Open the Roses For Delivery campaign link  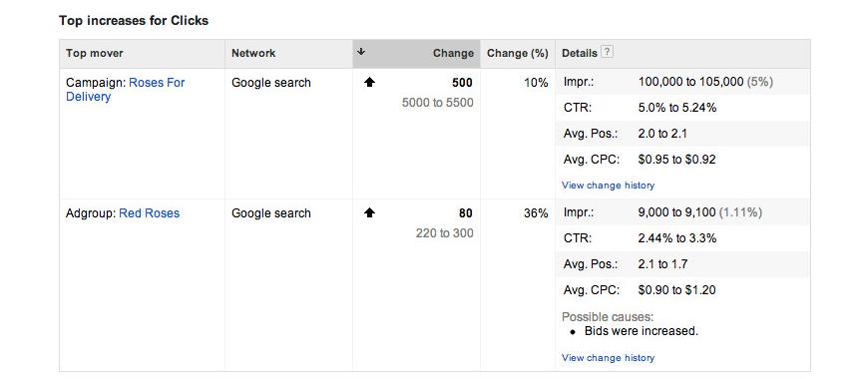125,90
